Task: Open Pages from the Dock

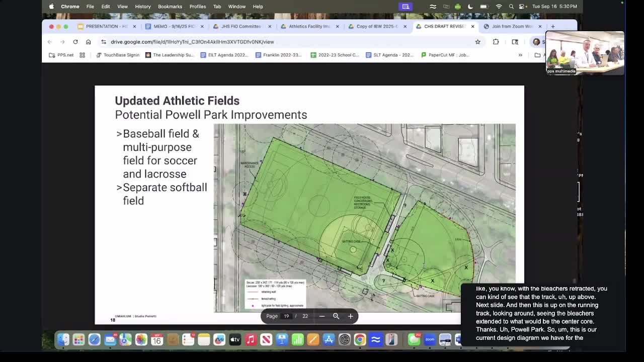Action: (313, 340)
